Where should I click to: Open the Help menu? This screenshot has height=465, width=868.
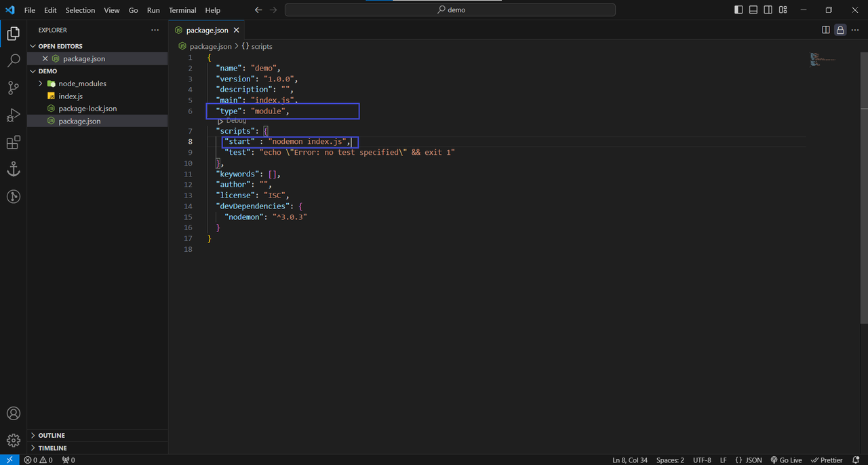(x=213, y=10)
